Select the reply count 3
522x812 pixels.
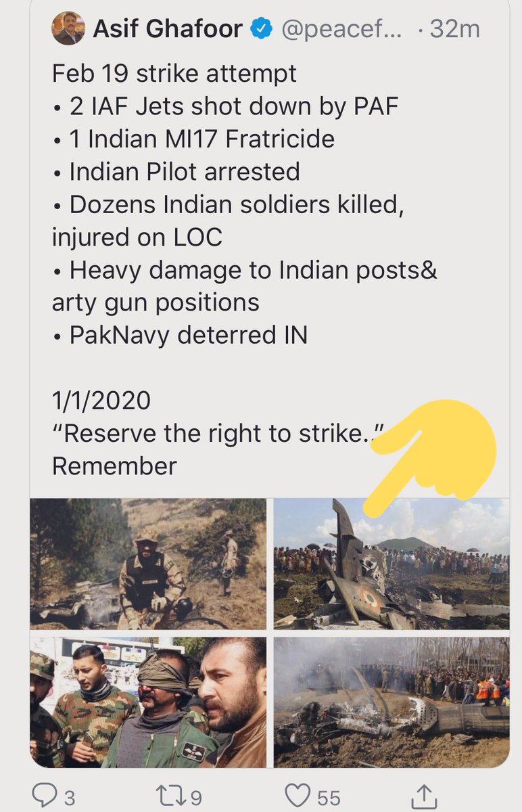tap(69, 798)
